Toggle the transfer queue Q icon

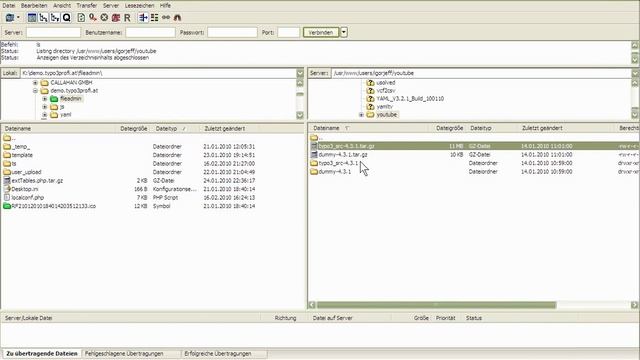click(x=67, y=18)
